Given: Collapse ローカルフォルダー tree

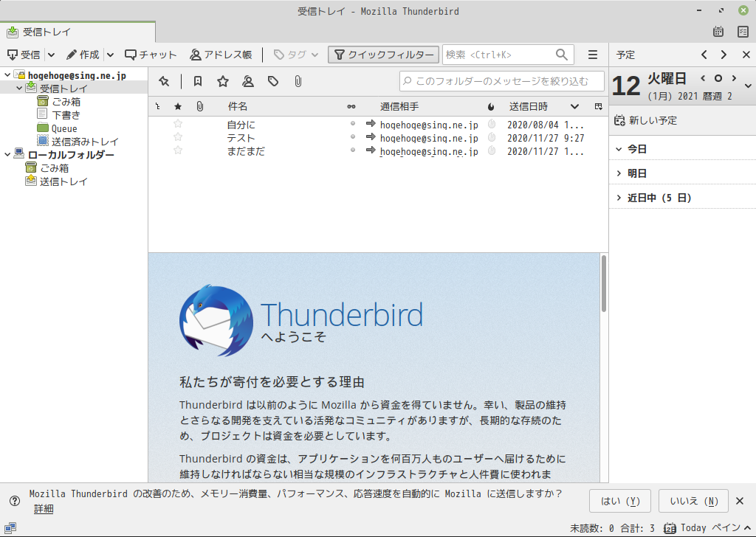Looking at the screenshot, I should [7, 155].
